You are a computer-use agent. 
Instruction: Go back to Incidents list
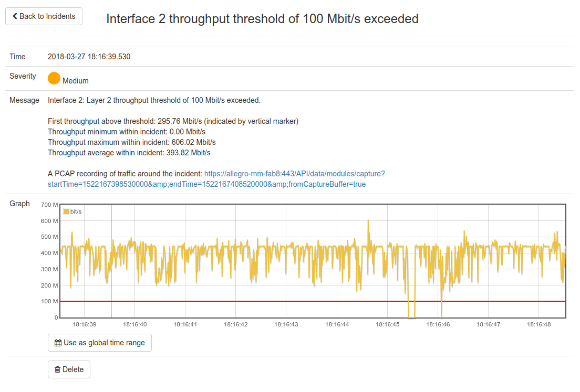point(44,16)
